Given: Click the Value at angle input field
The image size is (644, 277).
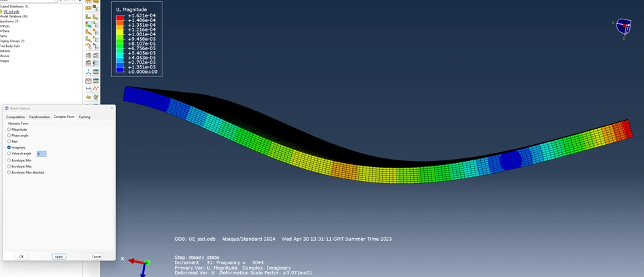Looking at the screenshot, I should 42,154.
